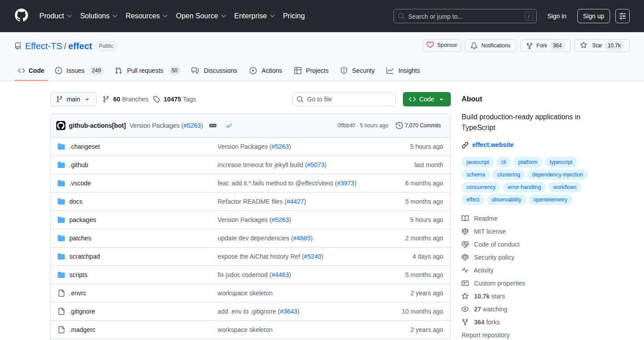Open the Actions tab
This screenshot has height=340, width=644.
(266, 71)
